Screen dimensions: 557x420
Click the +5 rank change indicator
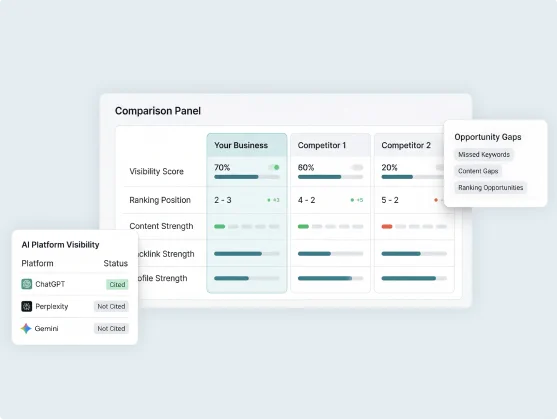click(x=357, y=200)
